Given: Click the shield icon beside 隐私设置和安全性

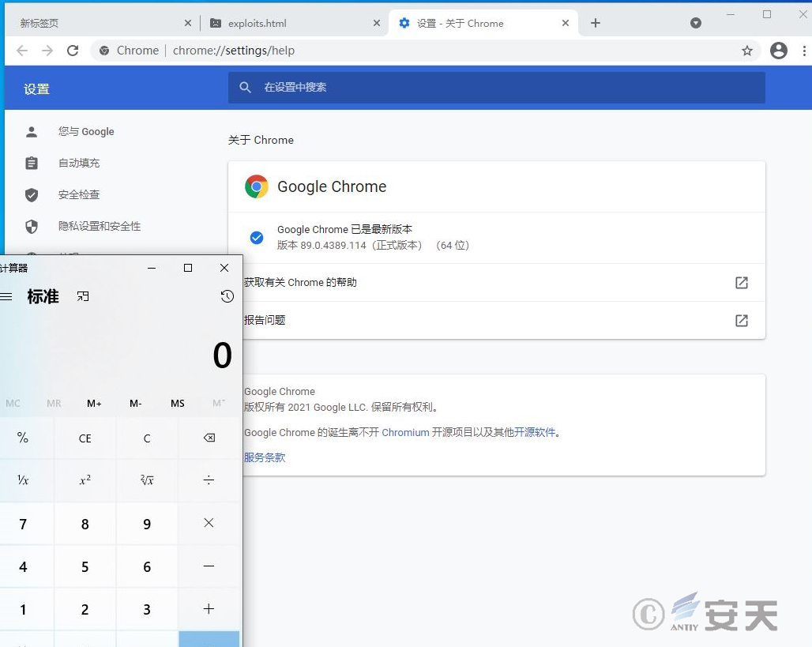Looking at the screenshot, I should 32,226.
